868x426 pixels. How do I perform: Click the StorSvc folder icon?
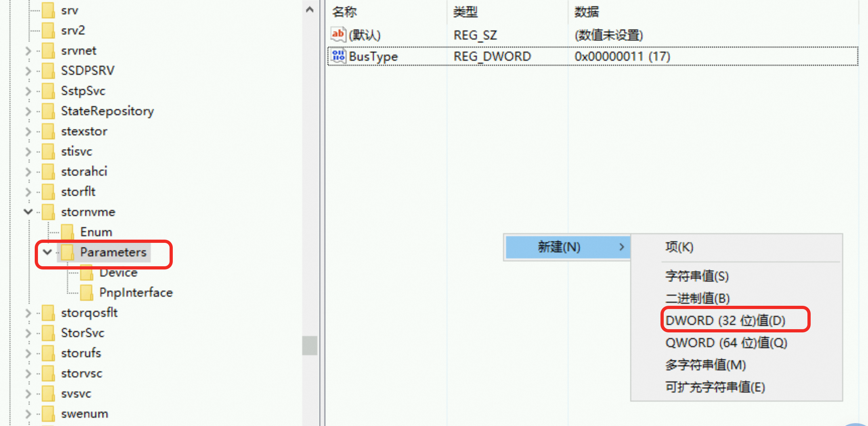pyautogui.click(x=48, y=333)
